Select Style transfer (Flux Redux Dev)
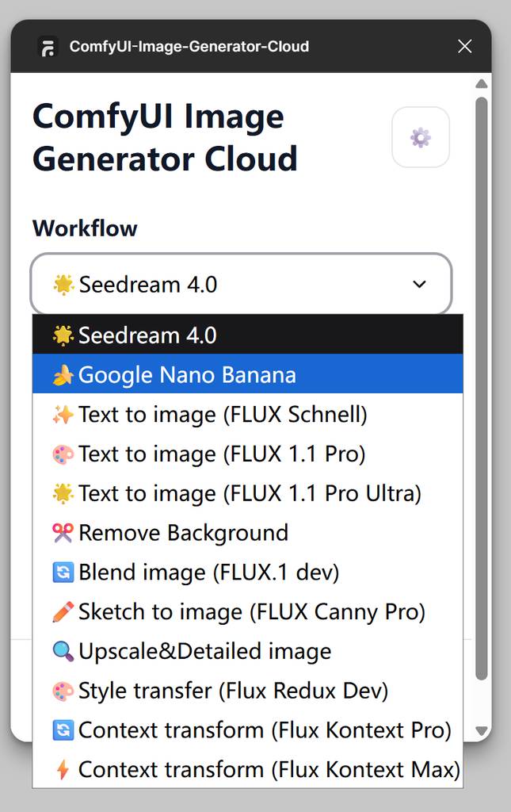This screenshot has height=812, width=511. point(233,691)
